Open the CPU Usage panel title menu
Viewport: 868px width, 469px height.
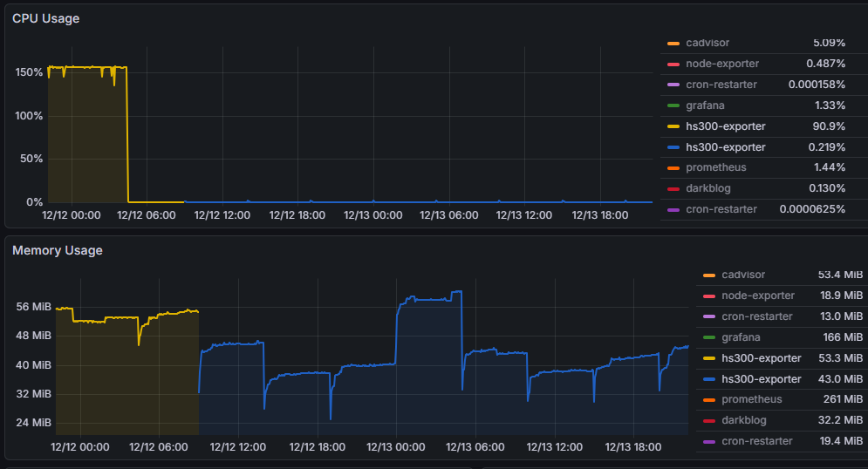coord(46,18)
